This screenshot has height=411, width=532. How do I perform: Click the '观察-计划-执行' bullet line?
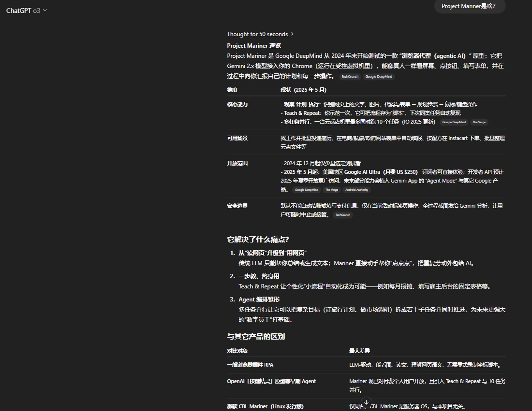[379, 104]
